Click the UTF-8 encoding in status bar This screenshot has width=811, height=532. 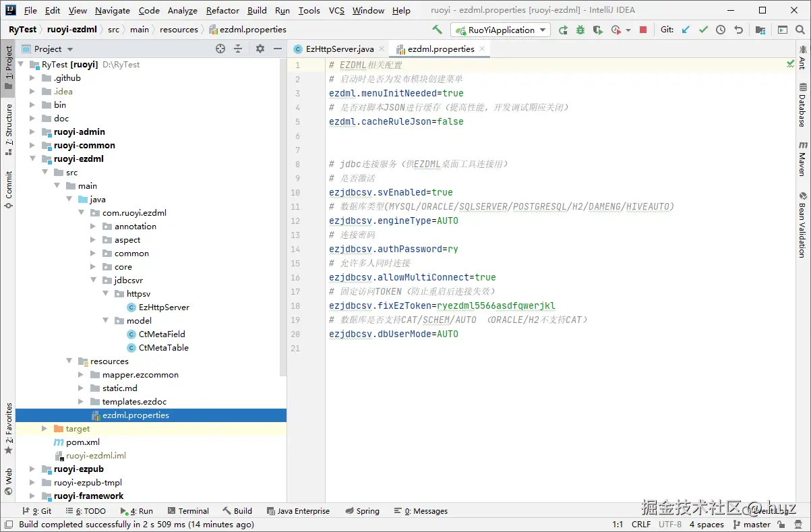tap(670, 524)
